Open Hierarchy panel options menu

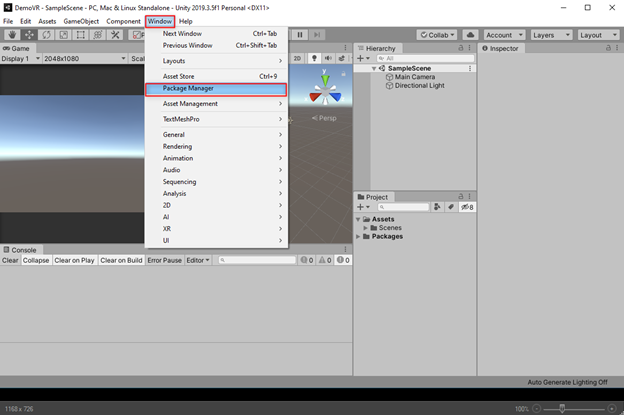(x=470, y=48)
